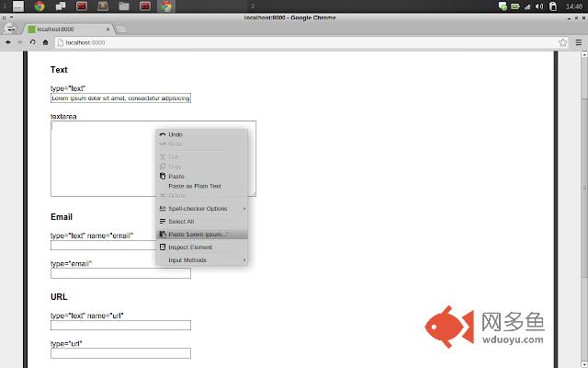Expand the Spell-checker Options submenu

[x=198, y=208]
